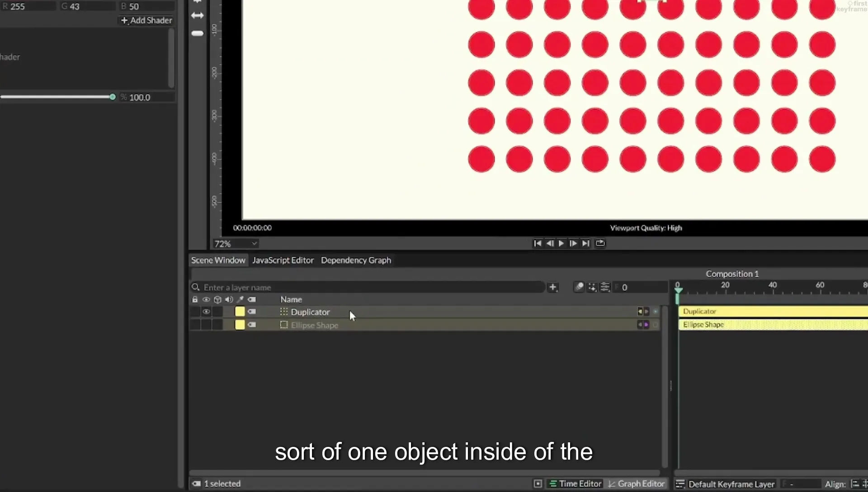Open the 72% zoom level dropdown
The width and height of the screenshot is (868, 492).
236,244
